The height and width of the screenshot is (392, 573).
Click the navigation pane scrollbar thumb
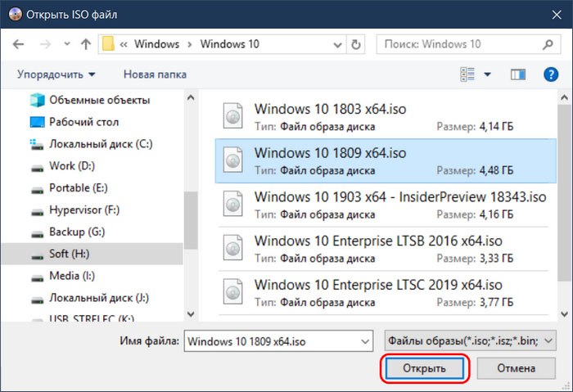(191, 220)
